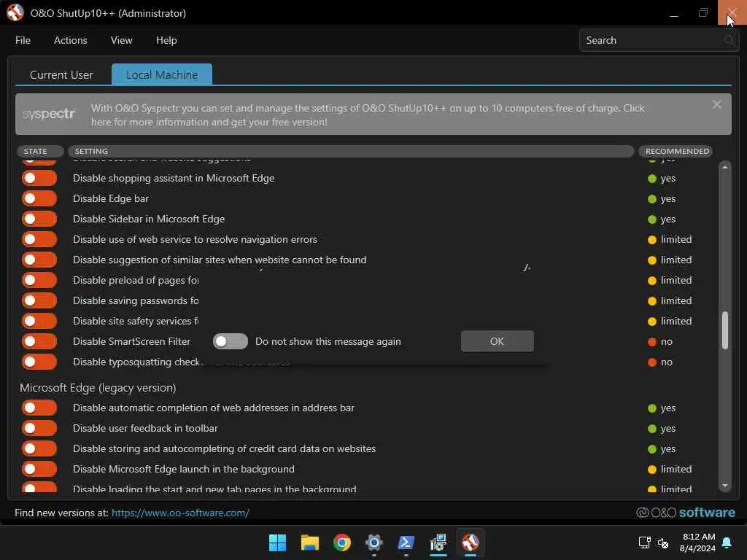Click yellow dot for saving passwords row
Image resolution: width=747 pixels, height=560 pixels.
(x=652, y=300)
